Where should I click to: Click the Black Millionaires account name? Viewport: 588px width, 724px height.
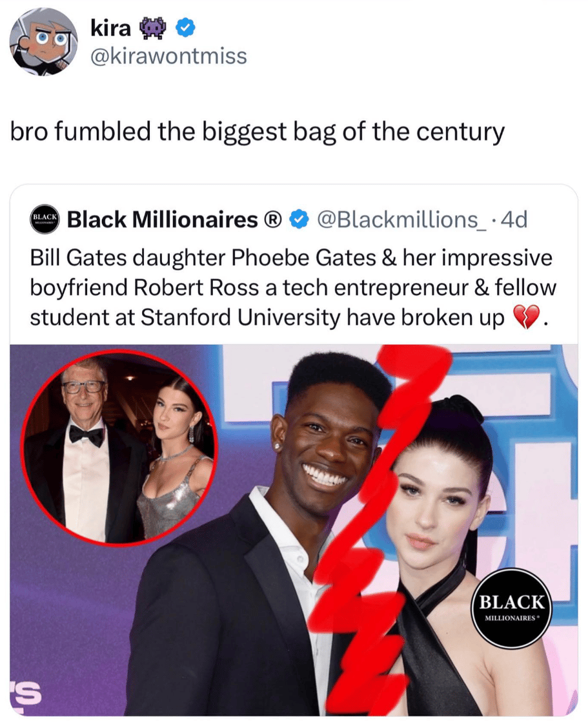[163, 220]
